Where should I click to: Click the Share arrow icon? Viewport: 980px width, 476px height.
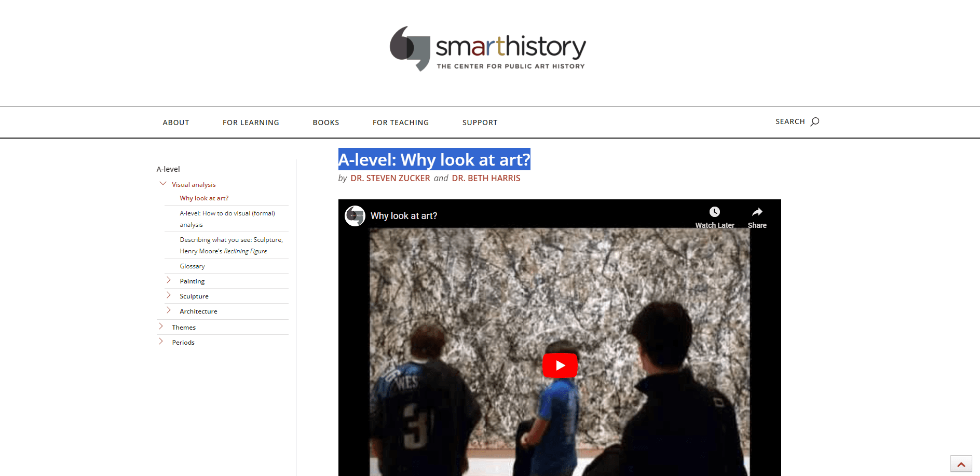757,212
